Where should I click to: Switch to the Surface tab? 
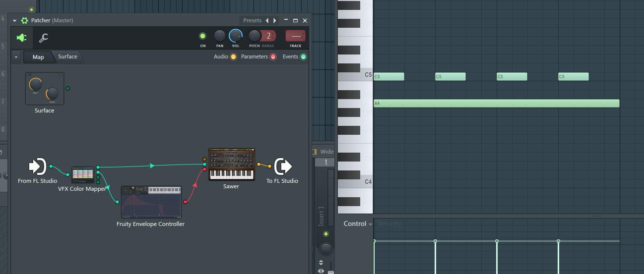[68, 56]
